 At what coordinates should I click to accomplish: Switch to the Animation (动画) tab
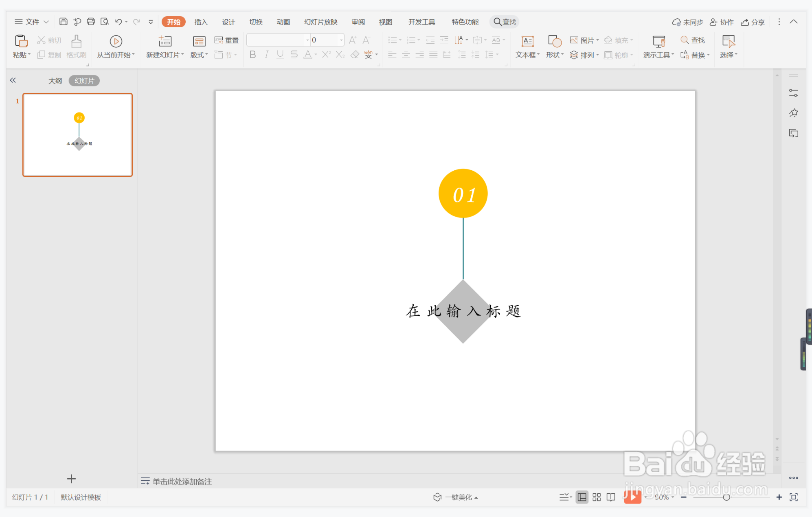(283, 22)
